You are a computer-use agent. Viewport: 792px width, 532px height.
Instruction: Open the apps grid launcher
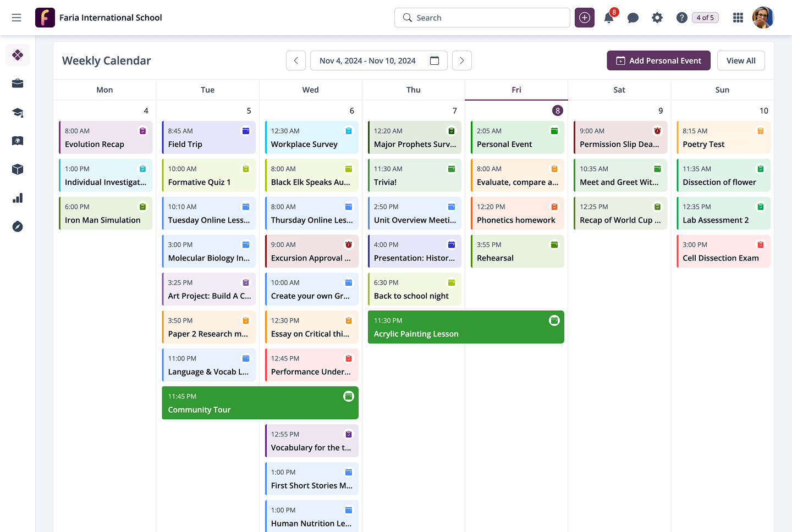(x=738, y=18)
